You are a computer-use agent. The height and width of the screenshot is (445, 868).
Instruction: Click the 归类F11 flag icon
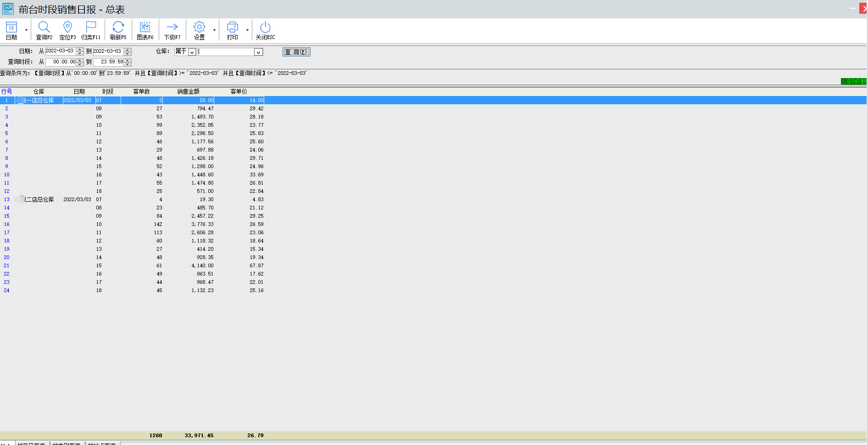pyautogui.click(x=91, y=30)
